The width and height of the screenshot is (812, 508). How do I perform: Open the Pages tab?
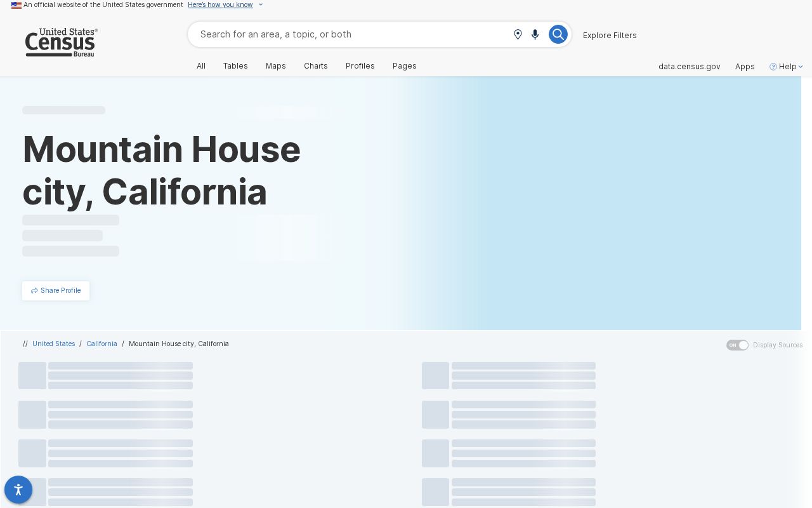tap(405, 66)
